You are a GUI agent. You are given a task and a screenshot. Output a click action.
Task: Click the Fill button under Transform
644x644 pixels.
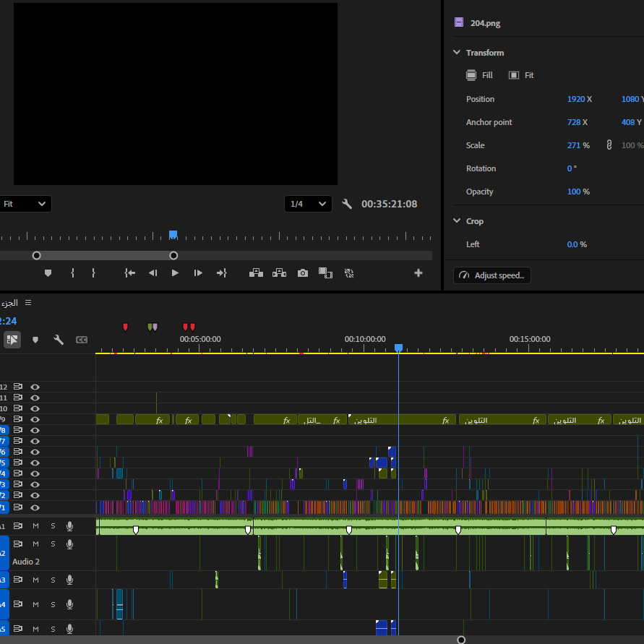pyautogui.click(x=479, y=75)
